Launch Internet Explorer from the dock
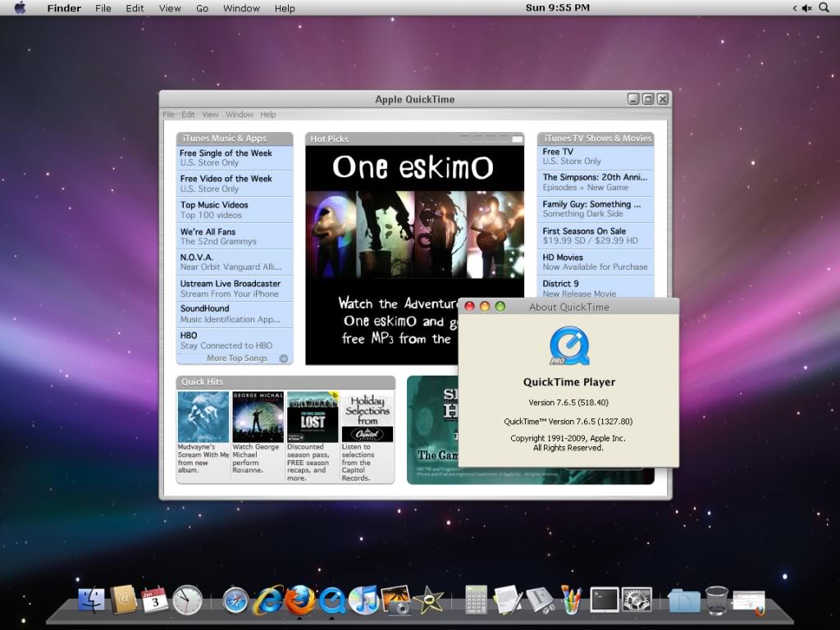The width and height of the screenshot is (840, 630). click(268, 600)
